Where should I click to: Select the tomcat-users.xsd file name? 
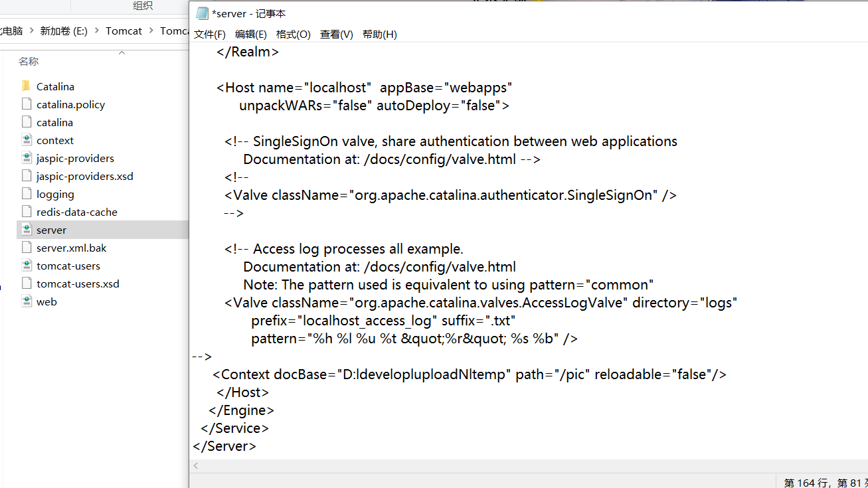tap(78, 284)
